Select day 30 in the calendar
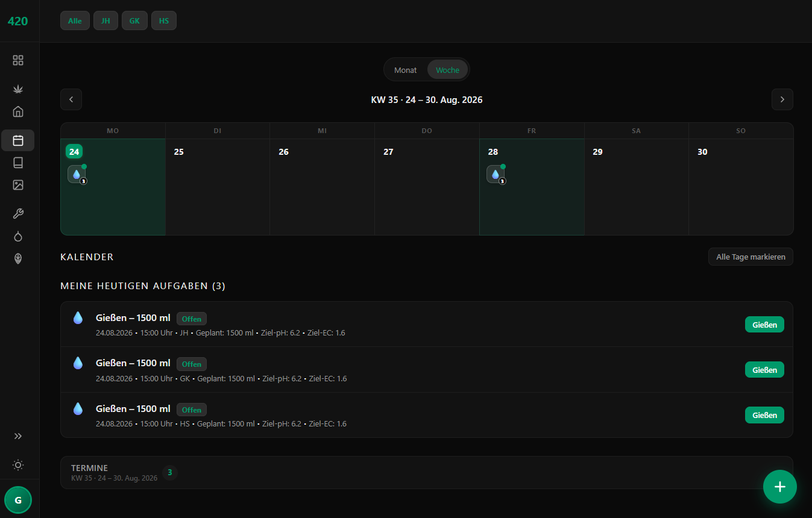The width and height of the screenshot is (812, 518). (x=741, y=187)
